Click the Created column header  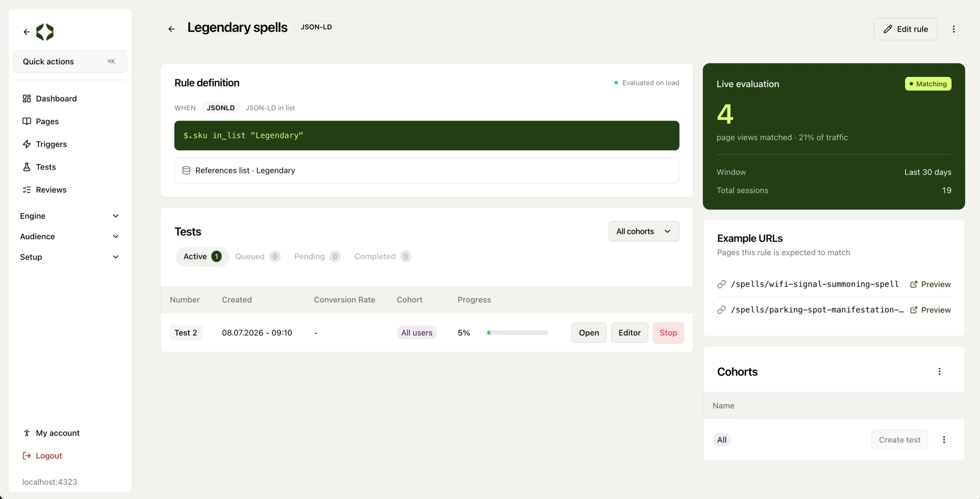coord(237,300)
